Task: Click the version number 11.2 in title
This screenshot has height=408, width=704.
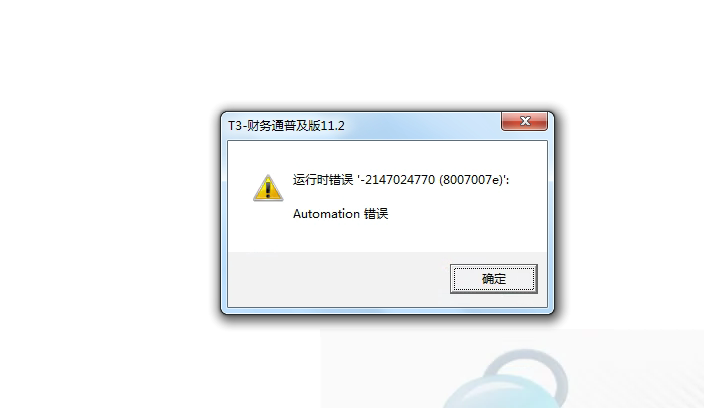Action: point(332,126)
